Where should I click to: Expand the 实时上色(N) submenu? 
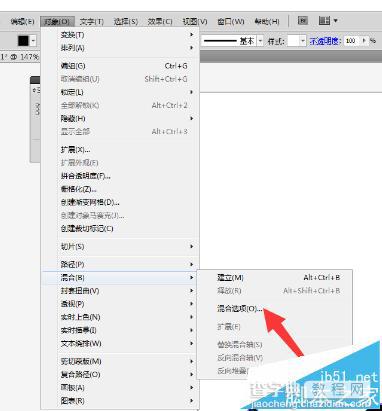point(120,317)
